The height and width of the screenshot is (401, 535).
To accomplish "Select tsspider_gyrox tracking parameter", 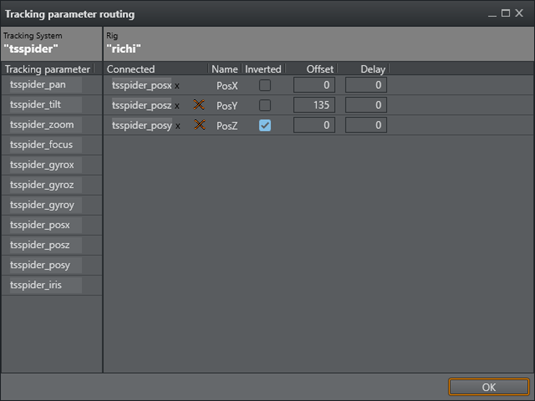I will [x=46, y=165].
